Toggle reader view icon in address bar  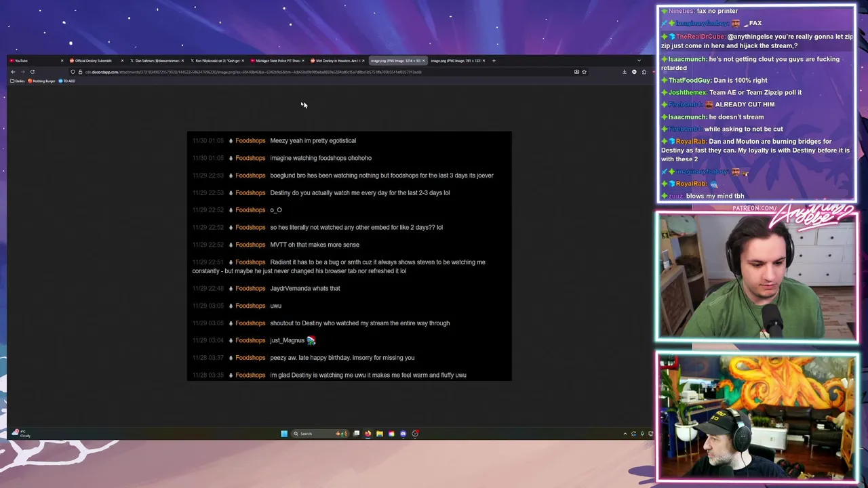coord(576,72)
